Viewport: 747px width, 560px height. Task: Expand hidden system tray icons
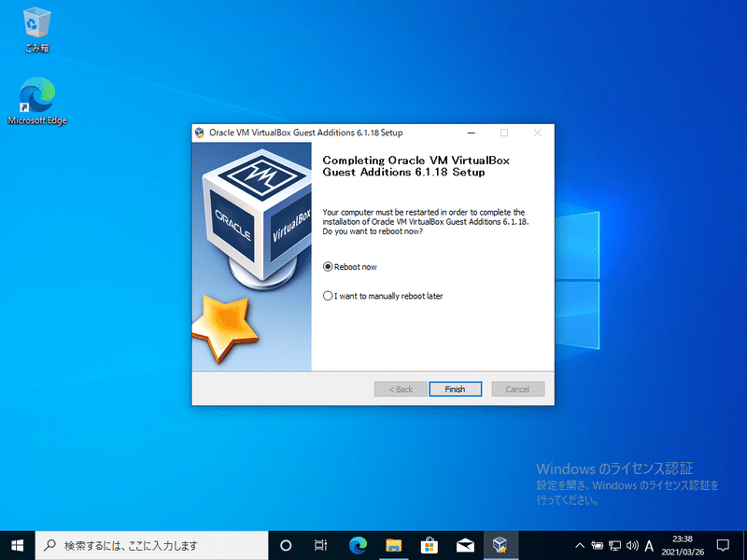[580, 545]
